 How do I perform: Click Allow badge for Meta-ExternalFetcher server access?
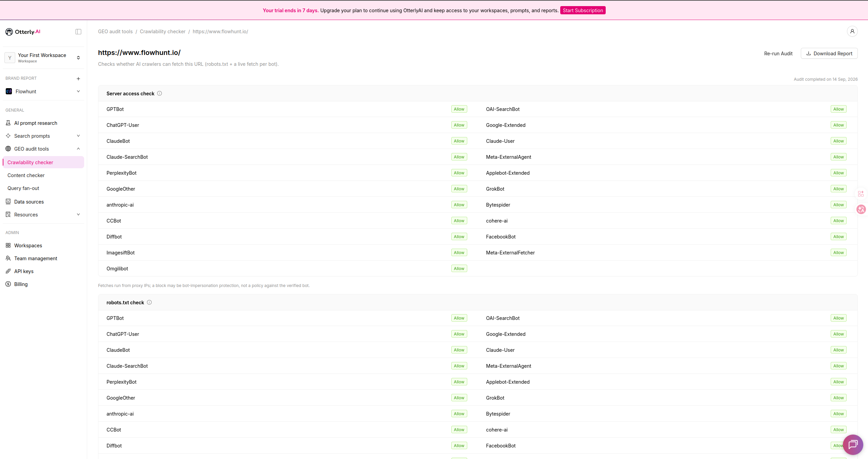pos(838,252)
